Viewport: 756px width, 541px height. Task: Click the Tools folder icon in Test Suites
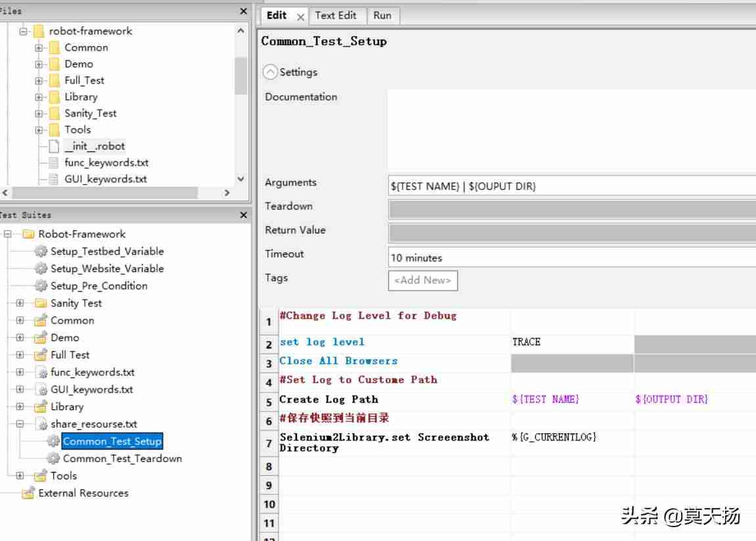41,476
